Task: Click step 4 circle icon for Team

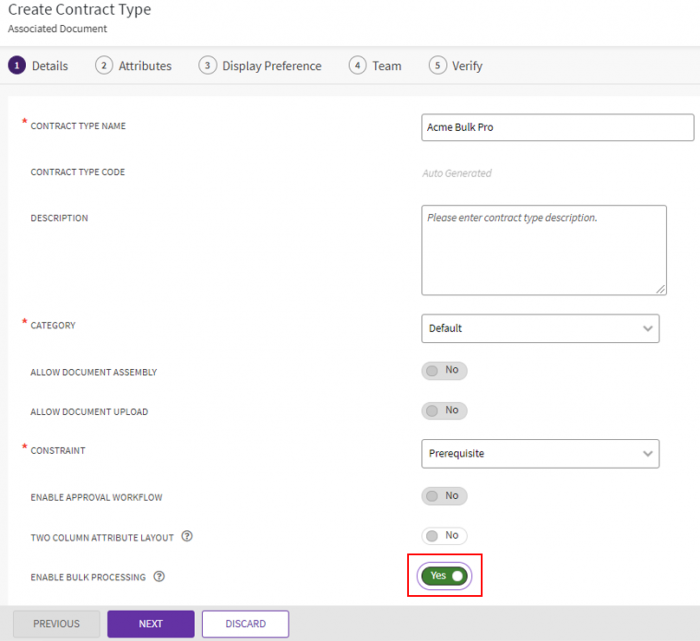Action: 357,66
